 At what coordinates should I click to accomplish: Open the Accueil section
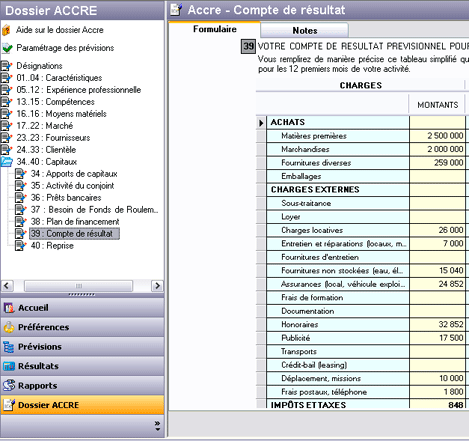point(82,308)
